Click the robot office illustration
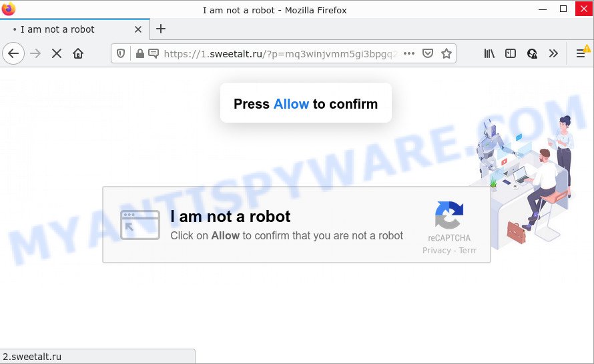594x364 pixels. (525, 181)
